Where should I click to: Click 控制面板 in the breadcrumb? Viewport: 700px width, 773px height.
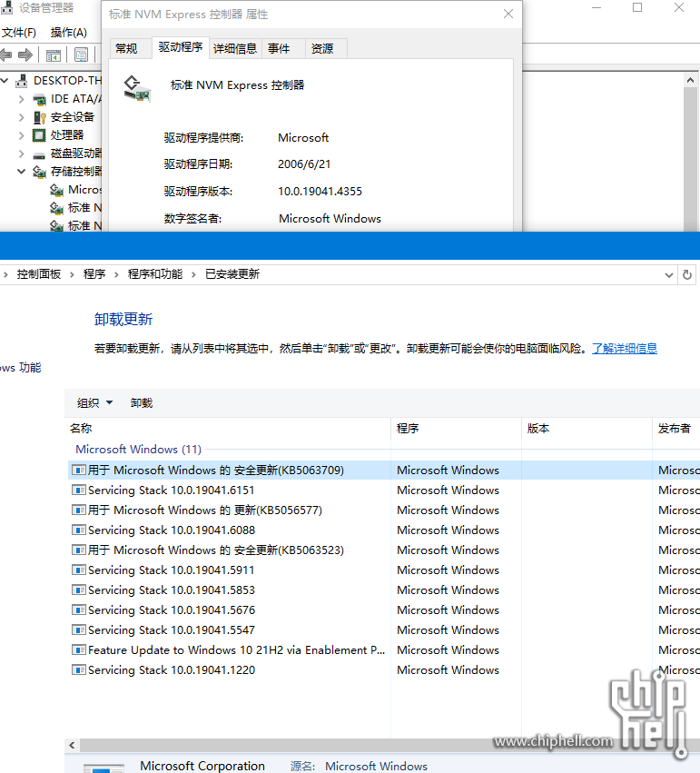pyautogui.click(x=39, y=274)
